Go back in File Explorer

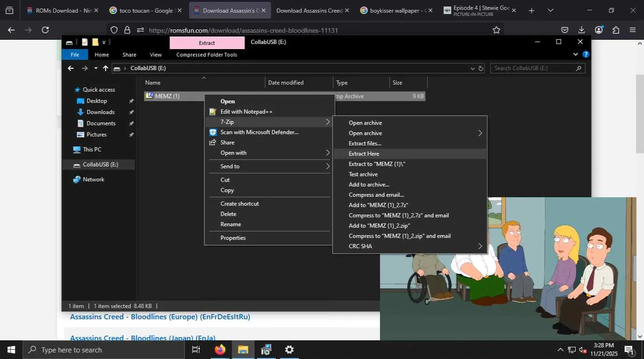(71, 68)
